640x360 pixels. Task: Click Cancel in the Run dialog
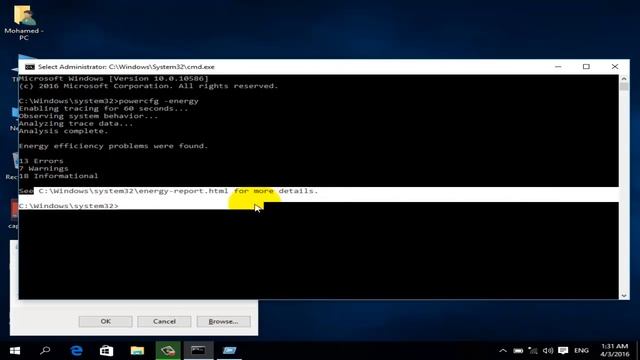164,321
